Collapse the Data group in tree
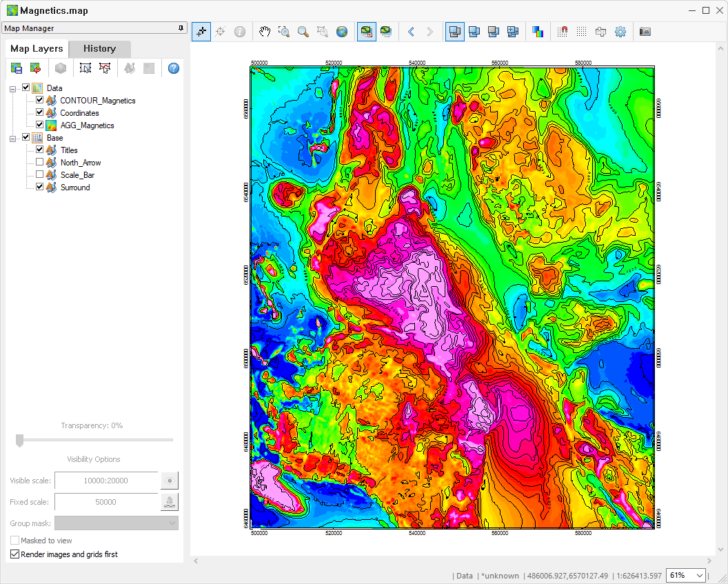Viewport: 728px width, 584px height. [x=13, y=88]
